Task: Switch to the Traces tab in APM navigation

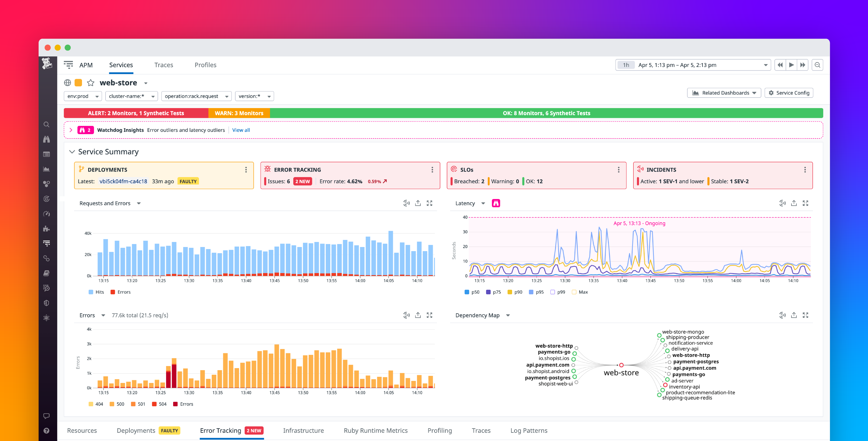Action: coord(164,65)
